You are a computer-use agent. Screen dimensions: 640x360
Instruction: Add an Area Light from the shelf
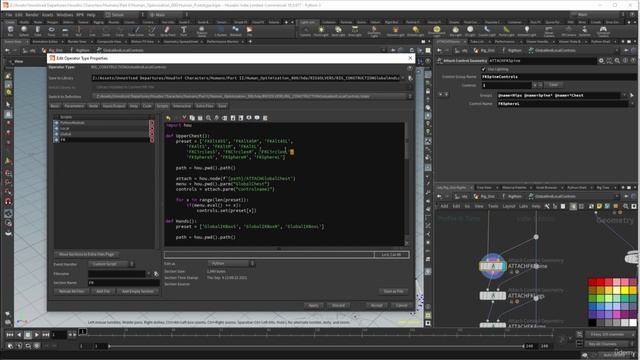click(355, 31)
